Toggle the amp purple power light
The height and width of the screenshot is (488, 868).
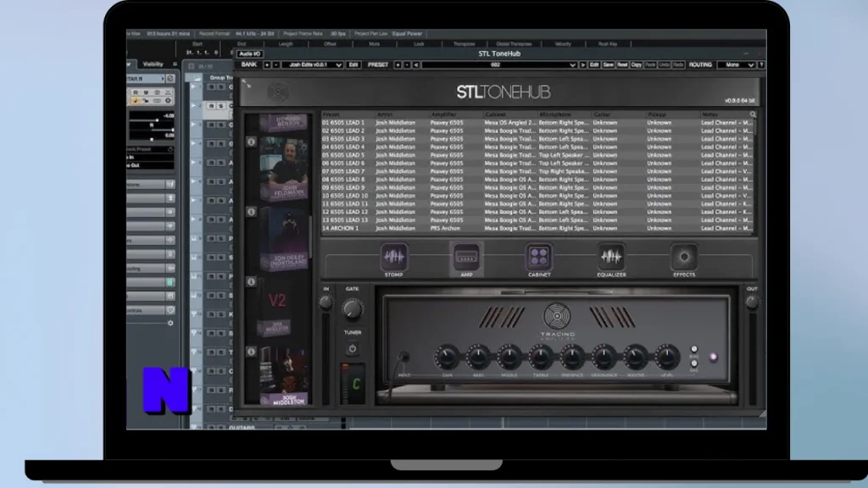(713, 357)
